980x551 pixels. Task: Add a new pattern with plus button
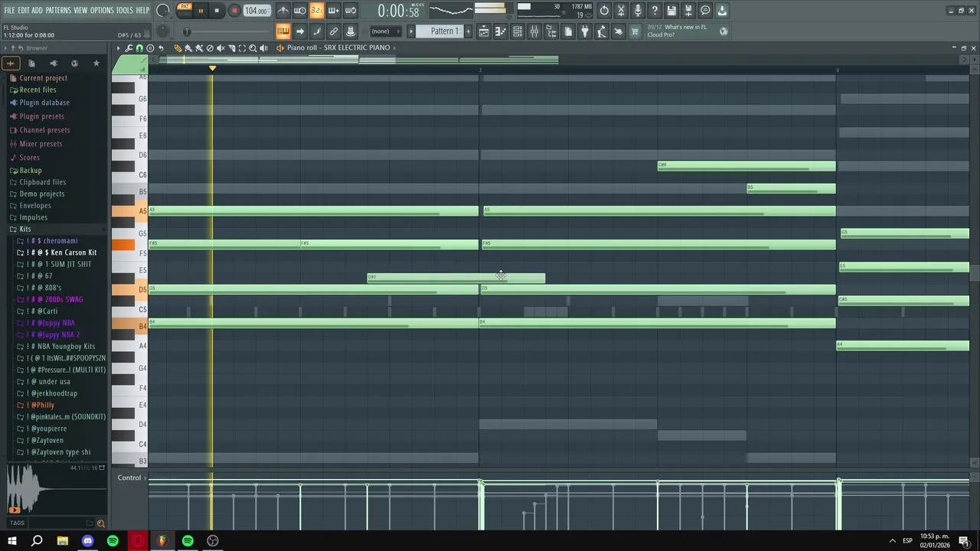coord(469,31)
